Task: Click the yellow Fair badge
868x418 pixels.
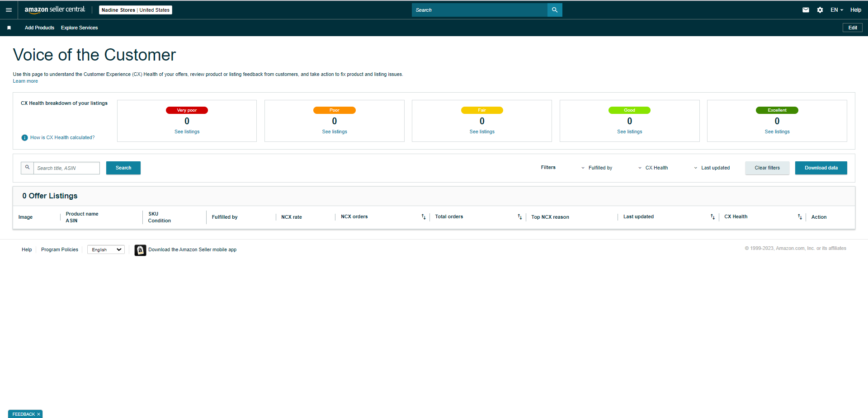Action: pyautogui.click(x=482, y=110)
